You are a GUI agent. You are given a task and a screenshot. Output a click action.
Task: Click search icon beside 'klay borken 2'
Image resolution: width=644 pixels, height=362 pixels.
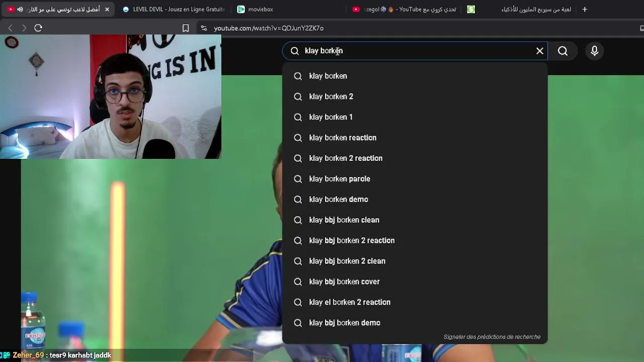tap(298, 97)
